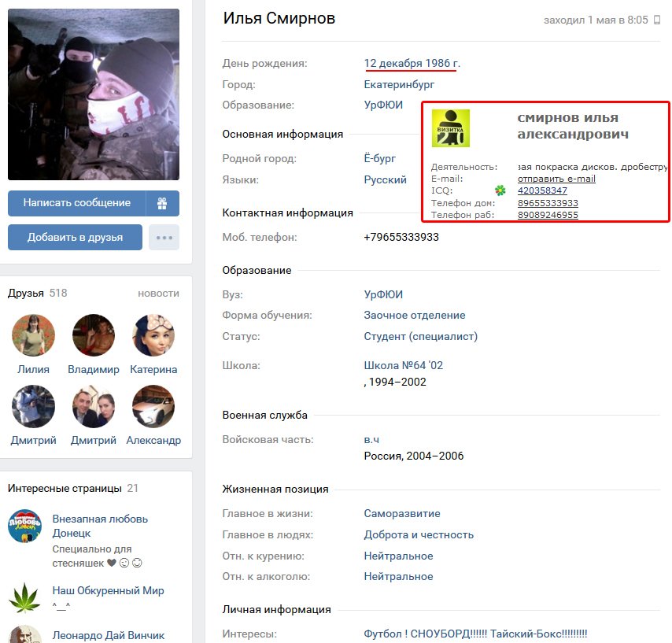The height and width of the screenshot is (643, 672).
Task: Click Школа №64 '02 link
Action: 404,366
